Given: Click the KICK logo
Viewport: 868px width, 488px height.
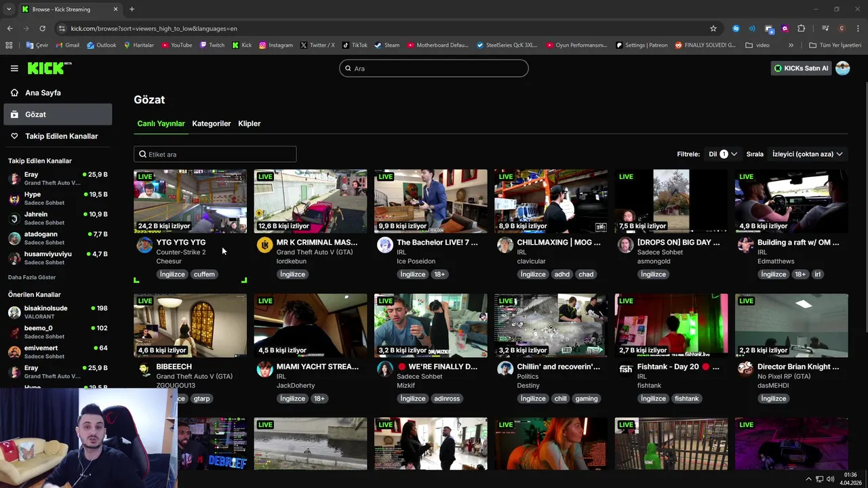Looking at the screenshot, I should coord(49,68).
